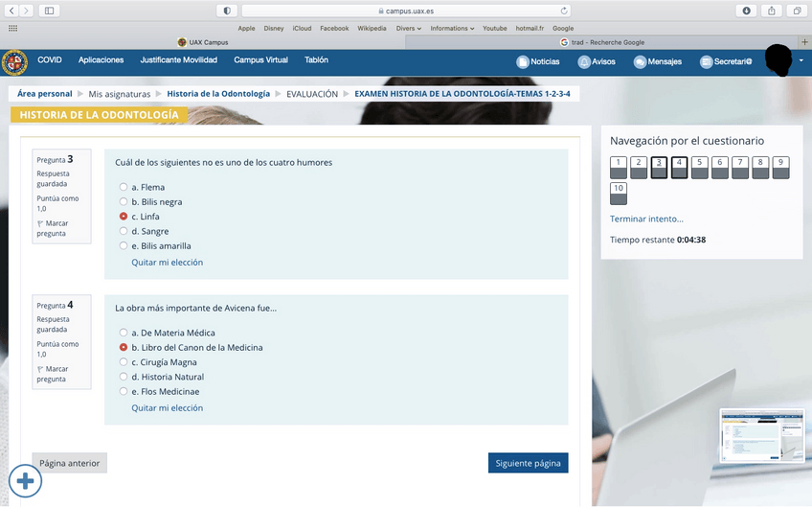This screenshot has width=812, height=508.
Task: Go back with Safari back arrow
Action: coord(11,11)
